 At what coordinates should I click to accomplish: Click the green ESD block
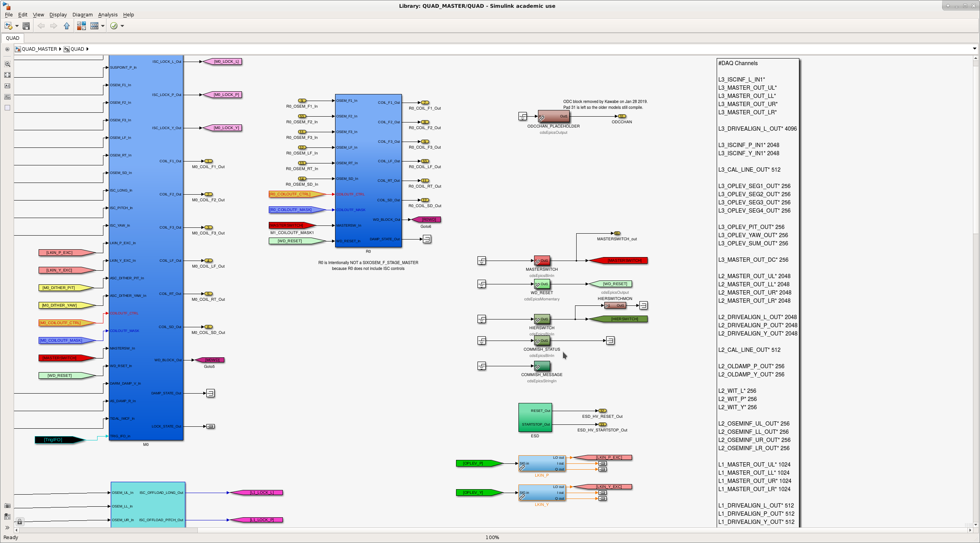[535, 417]
